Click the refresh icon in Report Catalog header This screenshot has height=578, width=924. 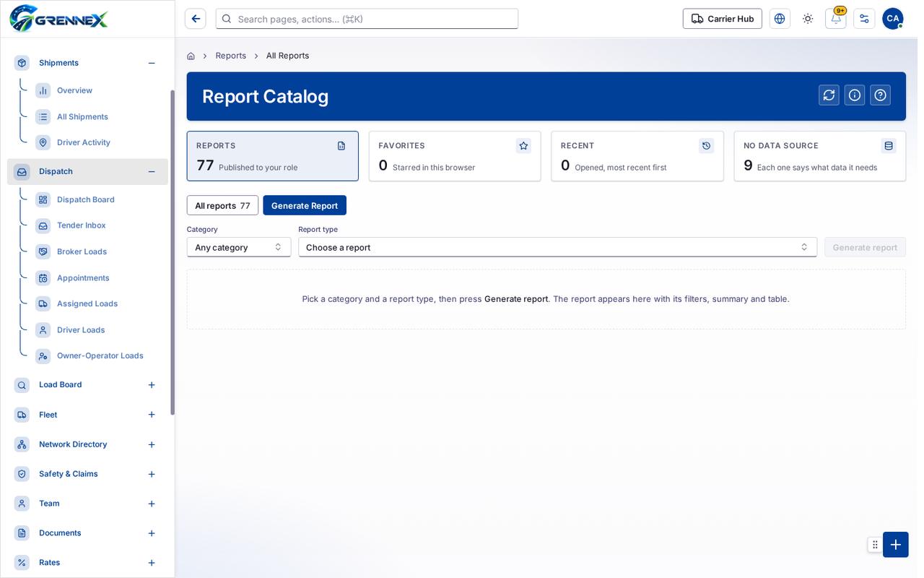click(x=829, y=95)
